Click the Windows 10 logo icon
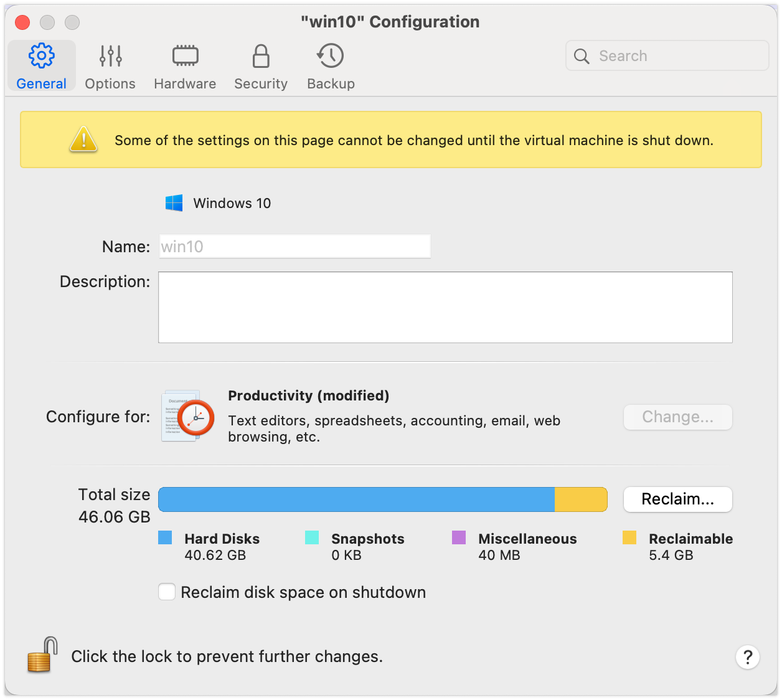 point(174,203)
